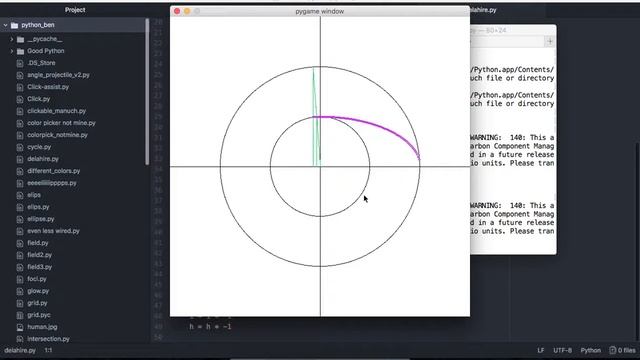Select the elips file
This screenshot has width=640, height=360.
(x=34, y=195)
